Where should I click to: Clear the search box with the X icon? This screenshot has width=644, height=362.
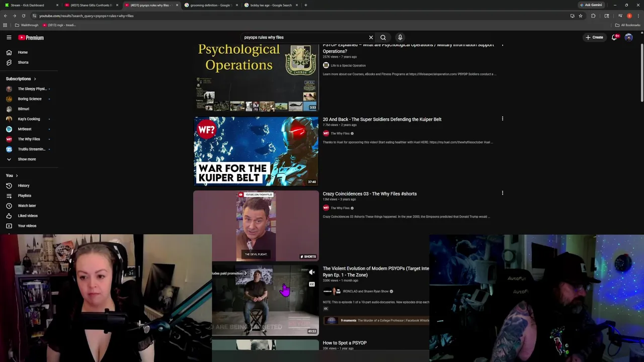coord(371,37)
